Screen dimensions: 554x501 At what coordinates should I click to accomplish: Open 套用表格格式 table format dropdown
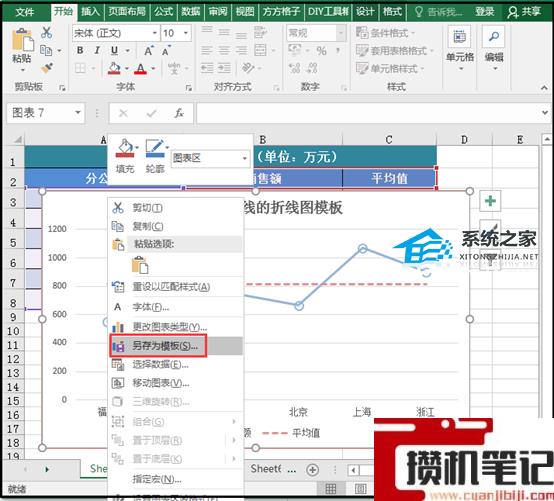[x=395, y=51]
